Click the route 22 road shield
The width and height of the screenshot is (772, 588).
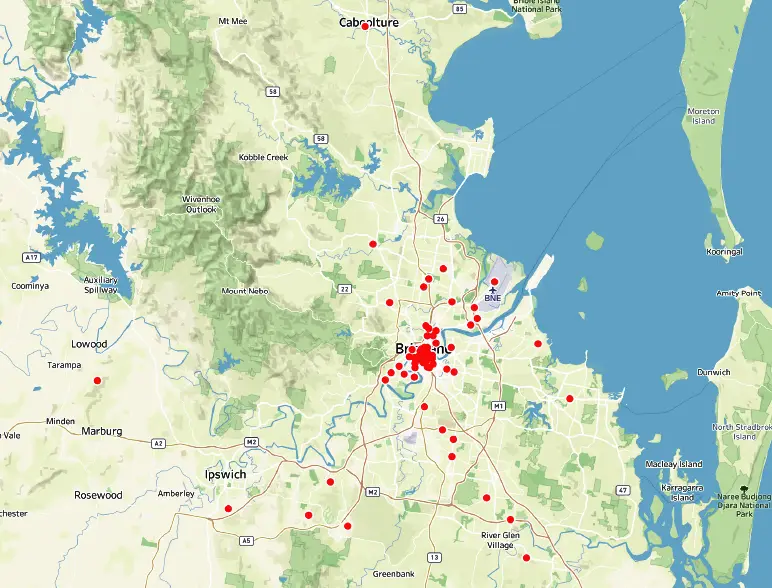[x=343, y=289]
